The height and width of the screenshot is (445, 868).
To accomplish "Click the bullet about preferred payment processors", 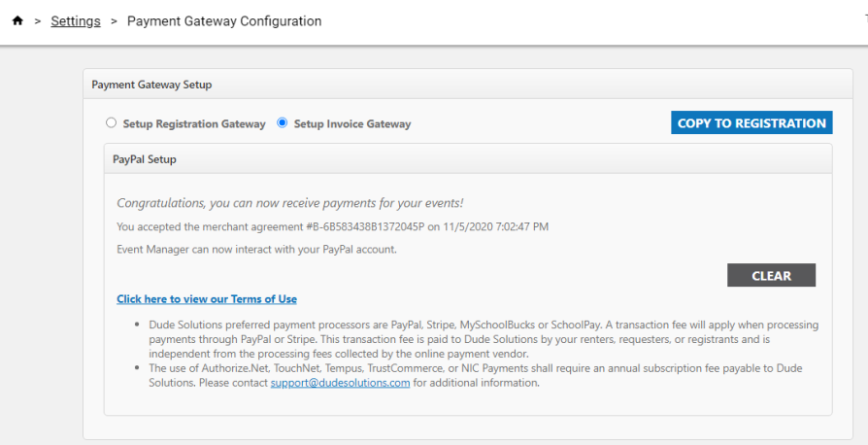I will coord(484,339).
